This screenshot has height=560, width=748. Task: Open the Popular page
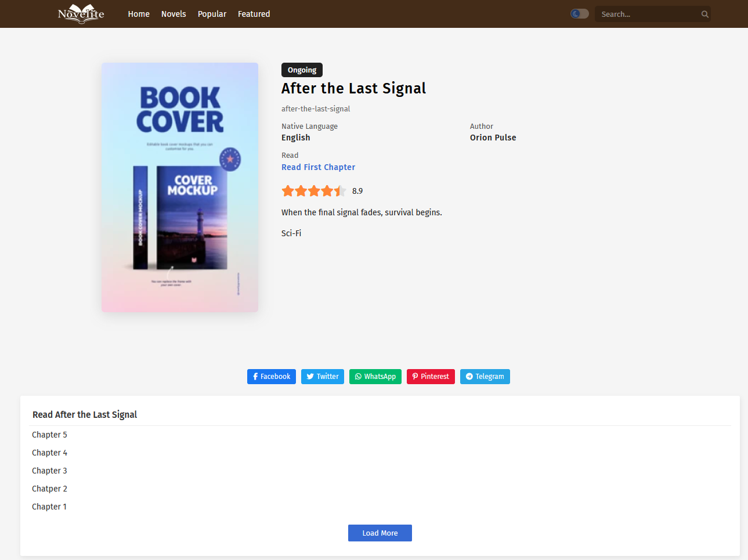(x=212, y=14)
